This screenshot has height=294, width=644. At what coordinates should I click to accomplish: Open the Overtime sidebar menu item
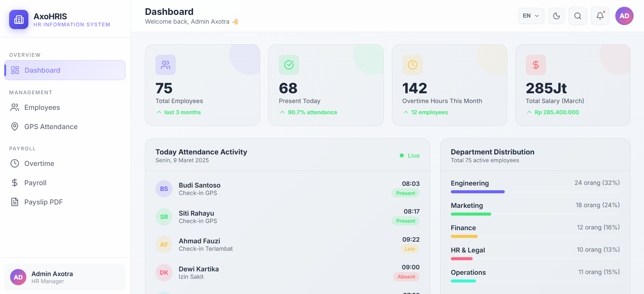coord(65,164)
